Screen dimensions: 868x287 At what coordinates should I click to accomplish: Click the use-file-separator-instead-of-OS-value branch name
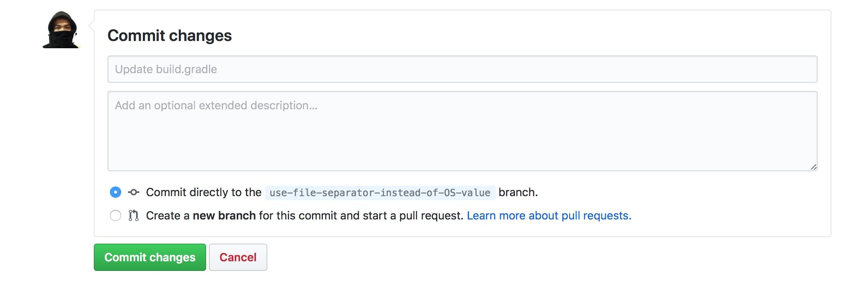point(380,193)
